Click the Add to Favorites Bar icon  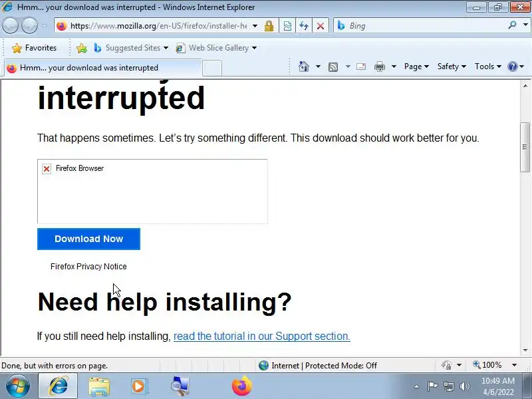coord(81,48)
